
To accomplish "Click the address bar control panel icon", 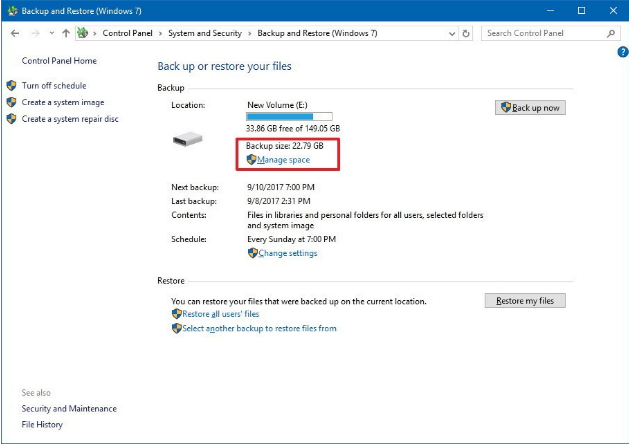I will 84,33.
